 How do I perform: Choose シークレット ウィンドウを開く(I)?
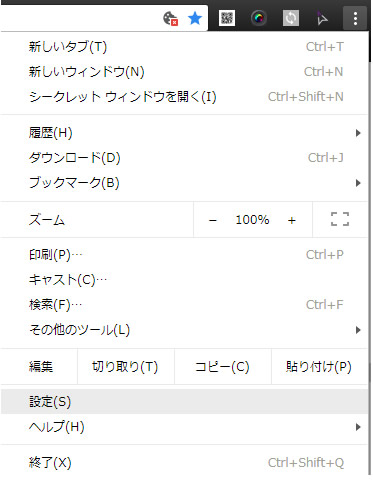(x=184, y=97)
